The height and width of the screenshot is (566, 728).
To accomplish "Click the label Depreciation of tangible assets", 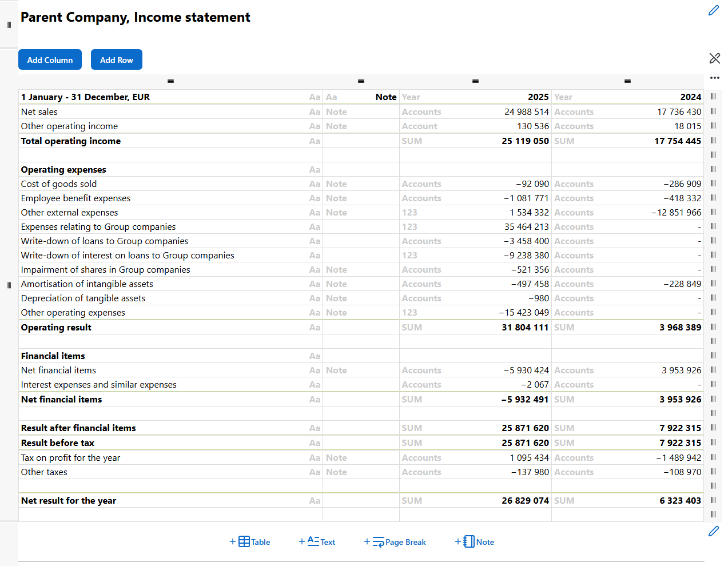I will [x=83, y=298].
